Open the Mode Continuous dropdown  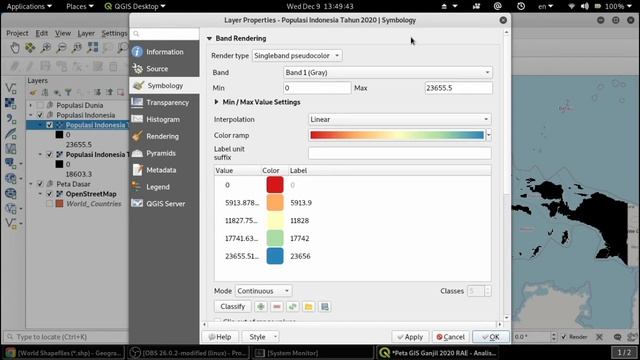pos(264,291)
